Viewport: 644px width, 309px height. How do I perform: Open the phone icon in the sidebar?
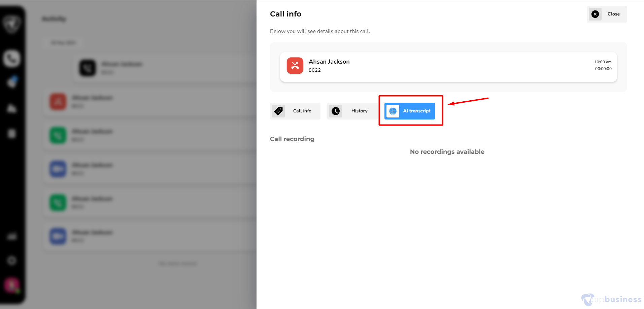coord(12,59)
